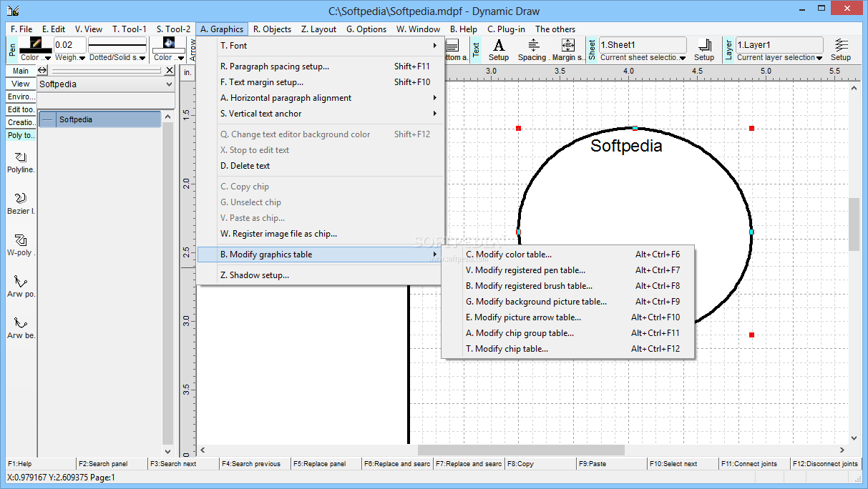Open the File menu

(21, 29)
